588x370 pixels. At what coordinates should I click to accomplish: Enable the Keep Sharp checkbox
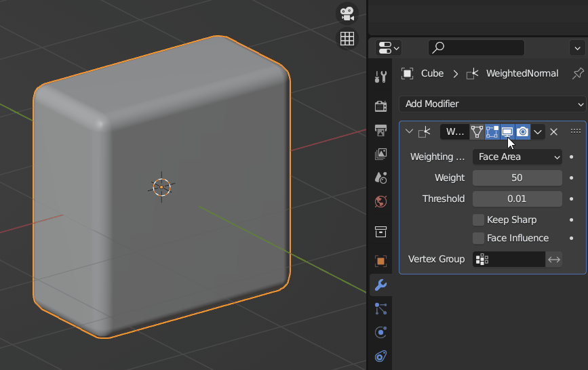click(x=478, y=220)
